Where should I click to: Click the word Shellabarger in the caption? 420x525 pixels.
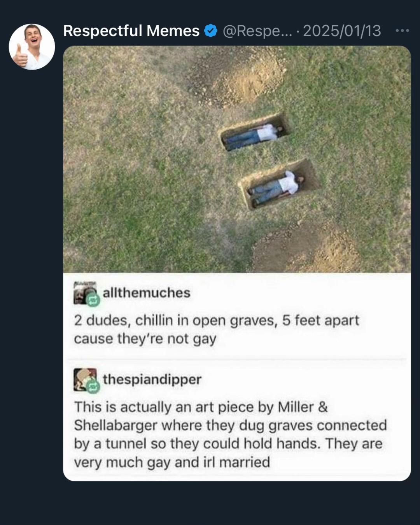click(x=116, y=425)
